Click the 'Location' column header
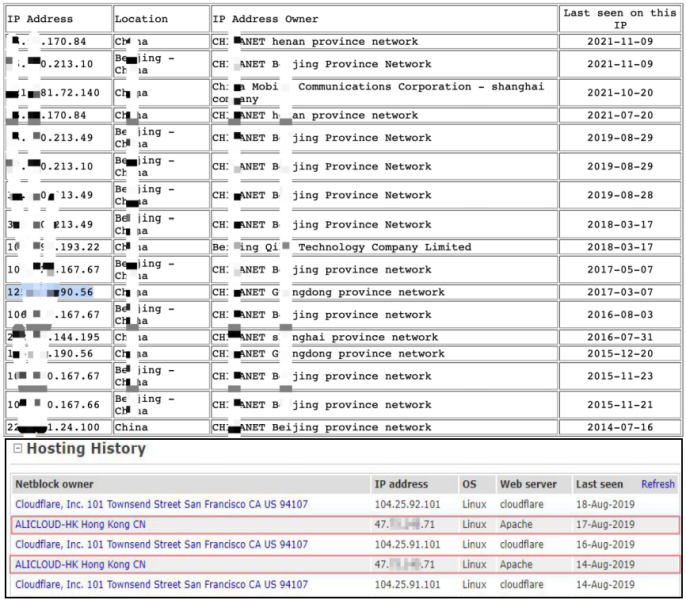The image size is (686, 600). click(x=141, y=19)
